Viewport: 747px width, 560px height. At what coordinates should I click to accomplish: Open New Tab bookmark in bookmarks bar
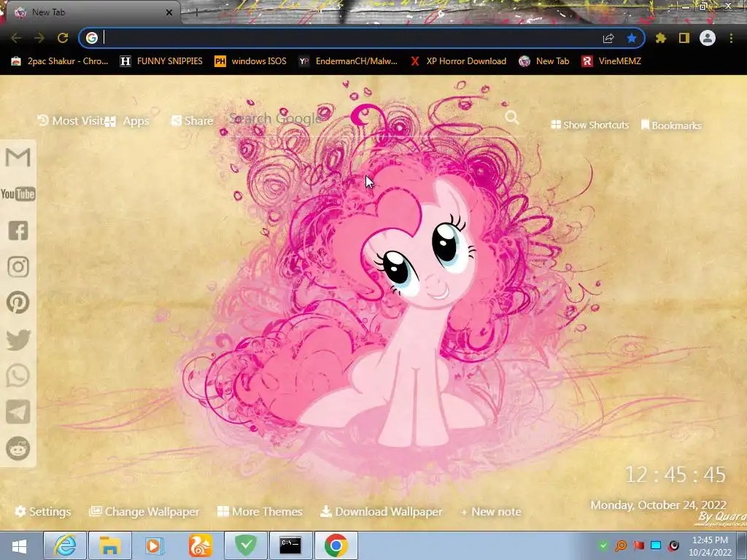544,61
